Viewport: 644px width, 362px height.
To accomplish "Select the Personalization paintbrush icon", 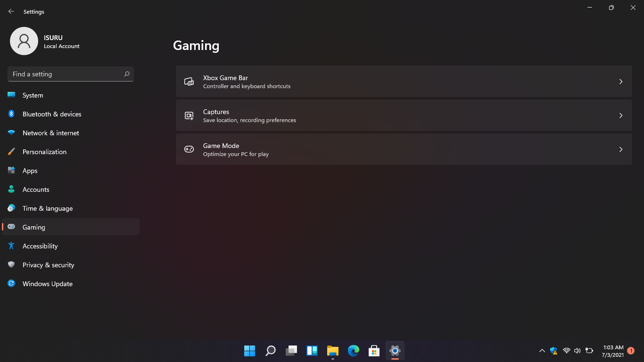I will [x=11, y=152].
